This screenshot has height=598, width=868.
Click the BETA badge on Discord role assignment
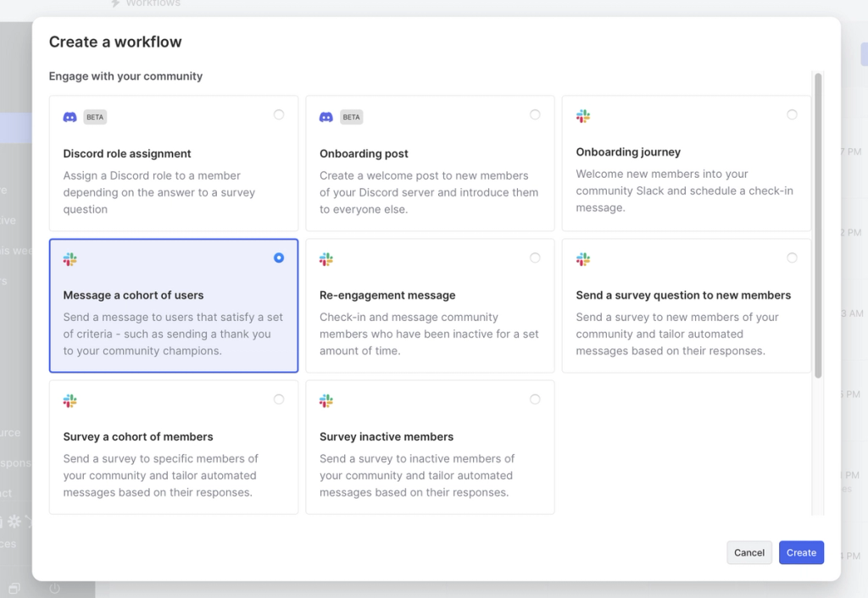click(95, 117)
